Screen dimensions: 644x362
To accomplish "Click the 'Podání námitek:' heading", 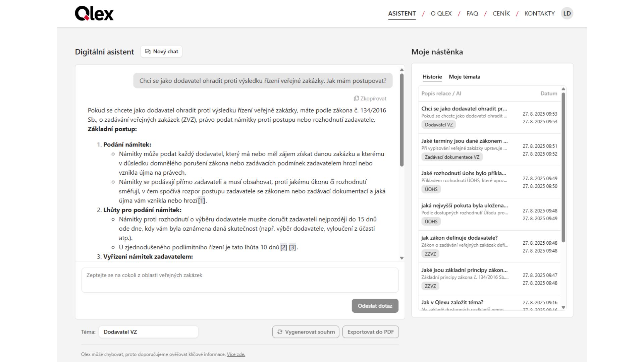I will pos(127,144).
